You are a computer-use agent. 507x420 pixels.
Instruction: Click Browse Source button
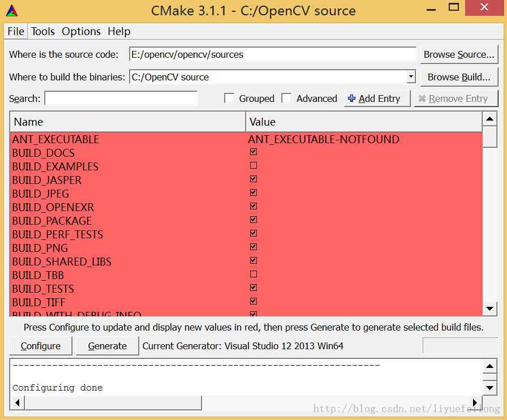coord(459,54)
